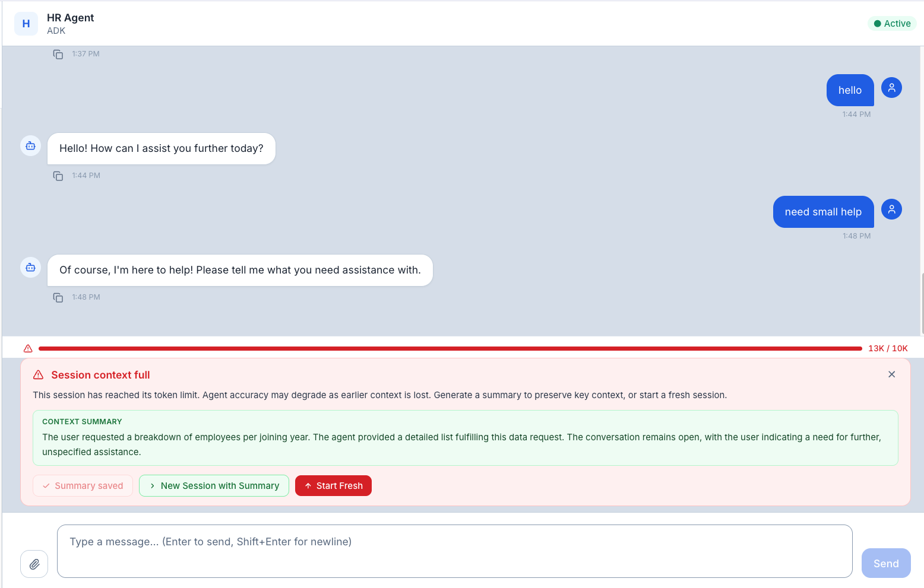Click the CONTEXT SUMMARY heading
The height and width of the screenshot is (588, 924).
point(82,422)
